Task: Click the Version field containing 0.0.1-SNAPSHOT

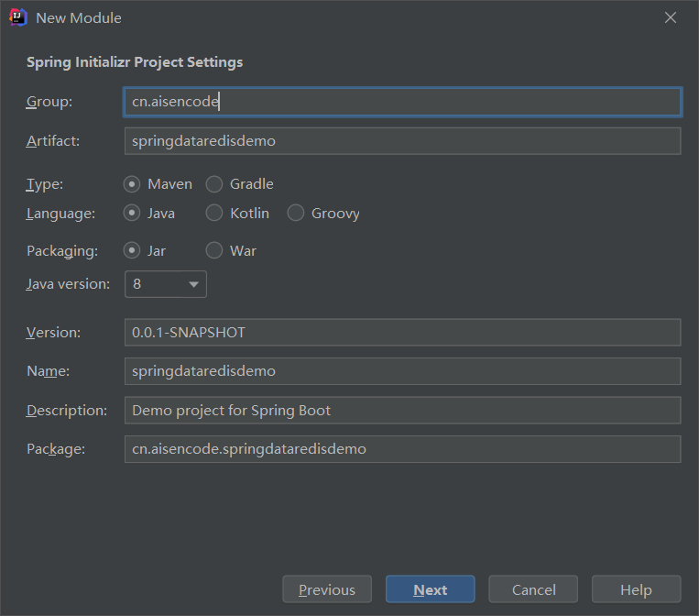Action: (402, 333)
